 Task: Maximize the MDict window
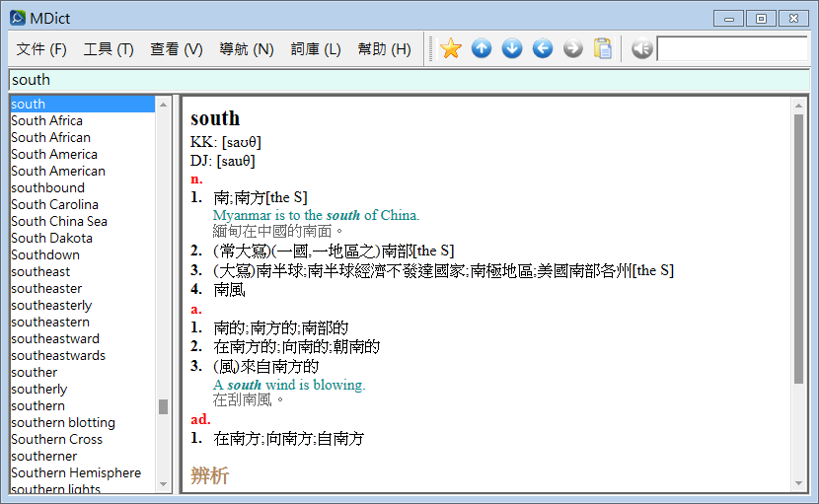pos(761,19)
